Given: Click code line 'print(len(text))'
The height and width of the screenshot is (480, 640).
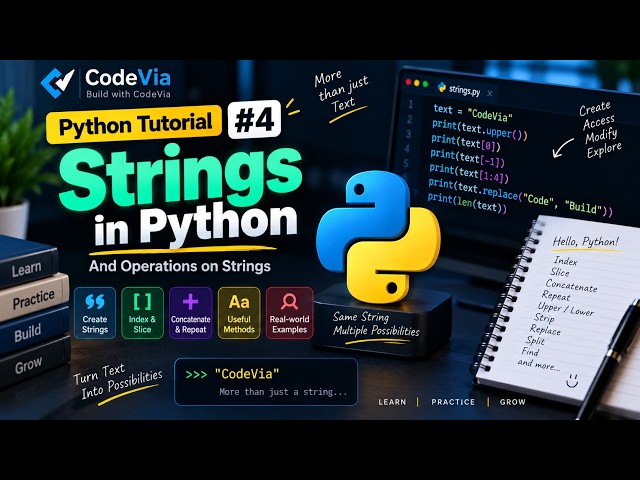Looking at the screenshot, I should pyautogui.click(x=467, y=203).
